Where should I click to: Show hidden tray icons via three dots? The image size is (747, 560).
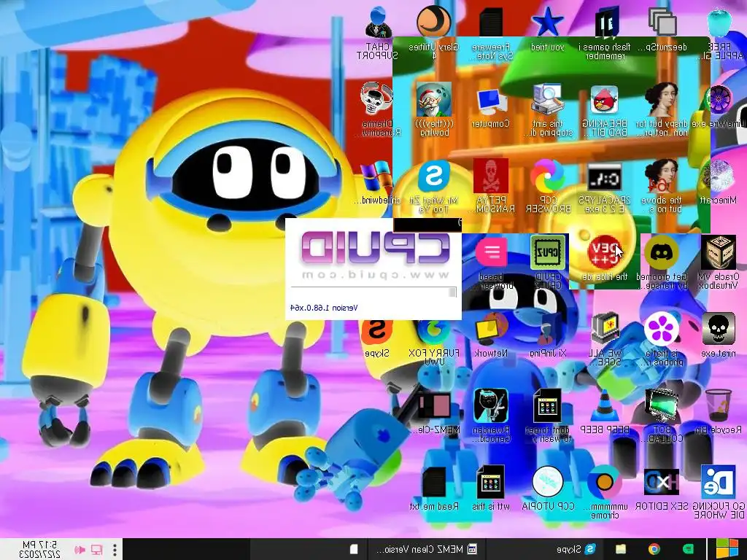(x=115, y=550)
